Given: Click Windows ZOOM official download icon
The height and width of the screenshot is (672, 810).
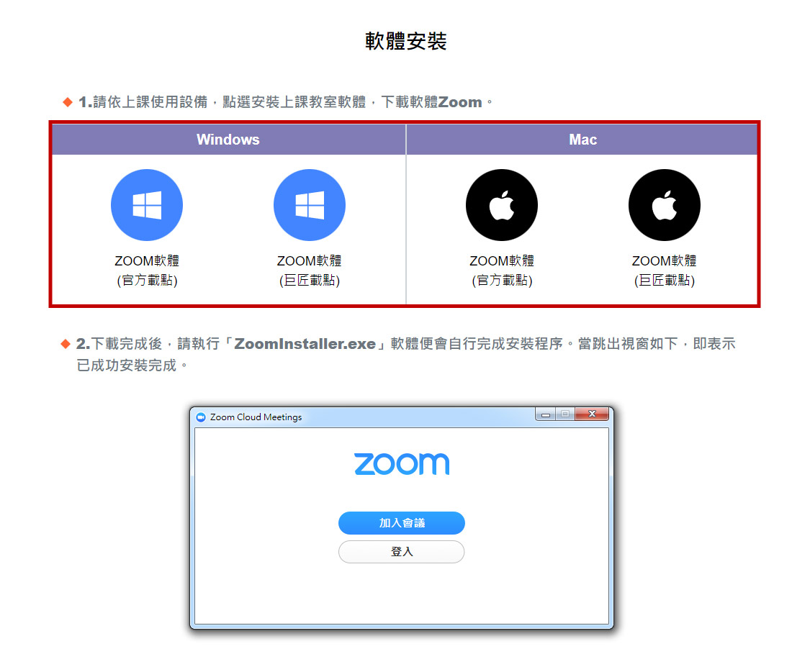Looking at the screenshot, I should tap(147, 205).
